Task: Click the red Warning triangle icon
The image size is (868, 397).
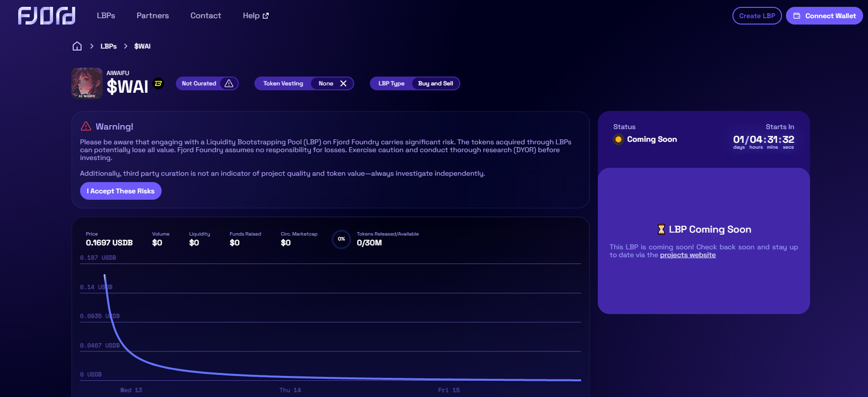Action: tap(86, 126)
